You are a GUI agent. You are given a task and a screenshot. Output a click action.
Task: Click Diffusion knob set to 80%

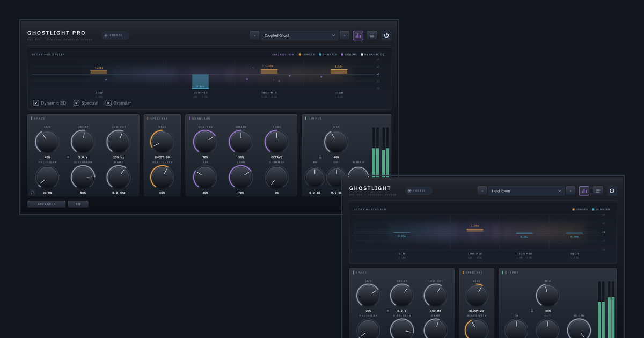tap(83, 177)
